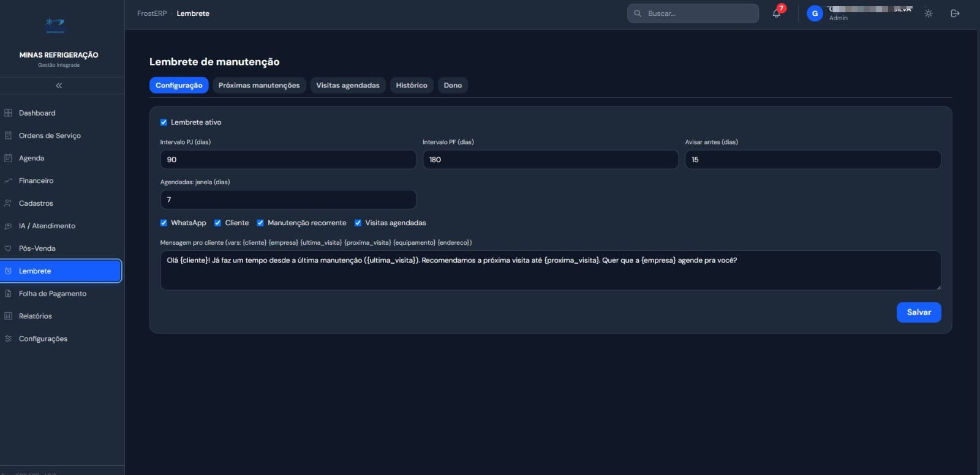The height and width of the screenshot is (475, 980).
Task: Click the Configurações sliders icon in sidebar
Action: tap(8, 338)
